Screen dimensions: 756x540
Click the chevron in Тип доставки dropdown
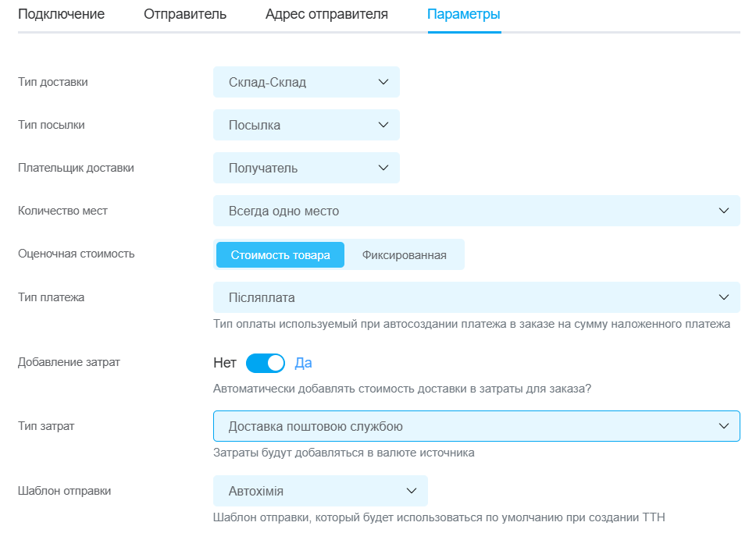point(383,82)
